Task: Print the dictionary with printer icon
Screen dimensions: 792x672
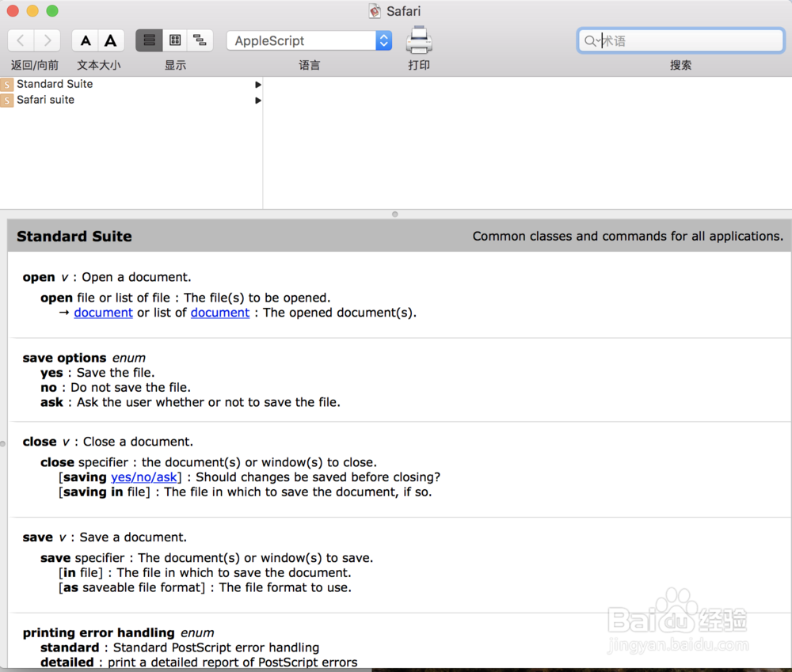Action: tap(419, 40)
